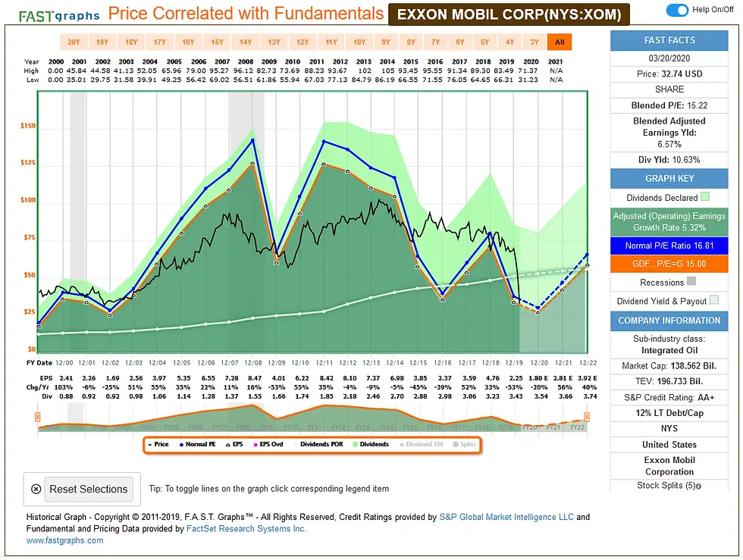Select the 6Y time range tab

[x=460, y=42]
